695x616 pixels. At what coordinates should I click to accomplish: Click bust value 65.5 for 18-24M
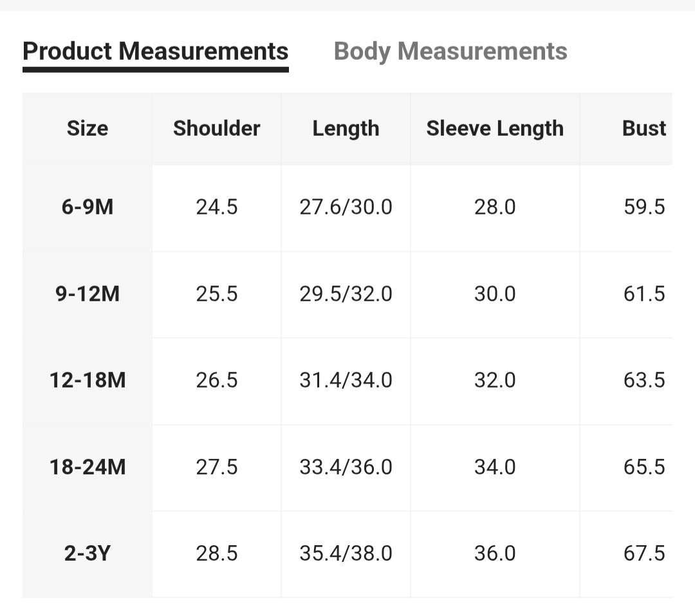click(644, 467)
